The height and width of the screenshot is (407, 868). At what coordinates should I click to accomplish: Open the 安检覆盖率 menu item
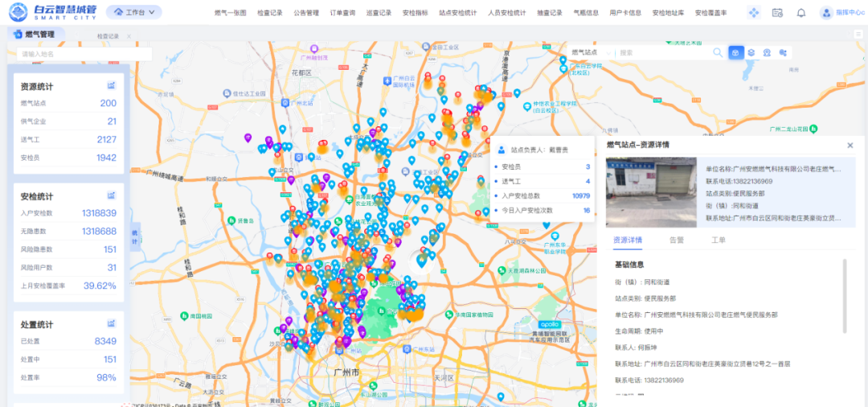coord(710,13)
